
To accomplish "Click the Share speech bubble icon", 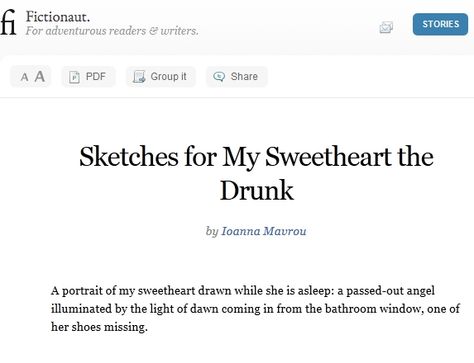I will click(219, 77).
